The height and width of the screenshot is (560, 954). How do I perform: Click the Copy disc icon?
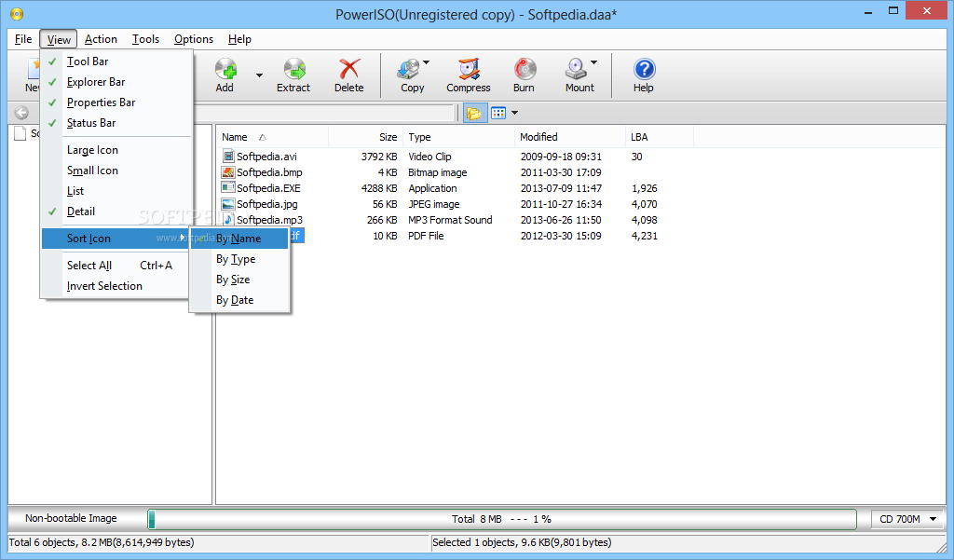click(x=408, y=69)
